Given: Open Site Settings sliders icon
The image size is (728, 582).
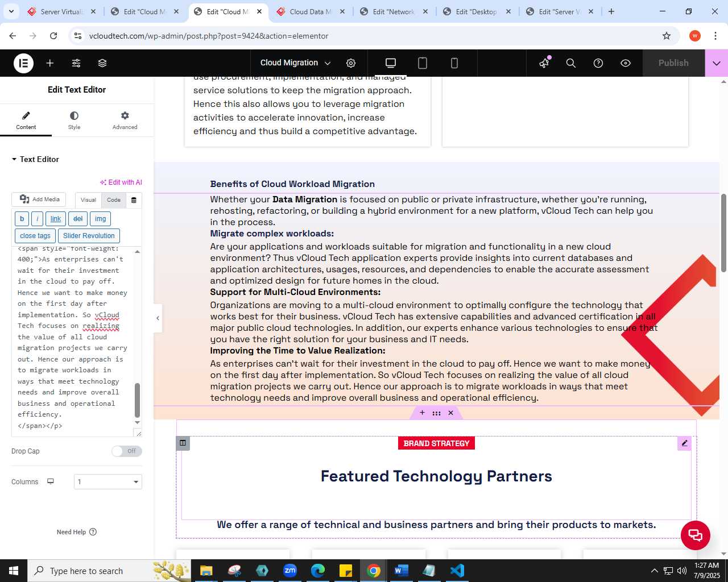Looking at the screenshot, I should pos(76,63).
